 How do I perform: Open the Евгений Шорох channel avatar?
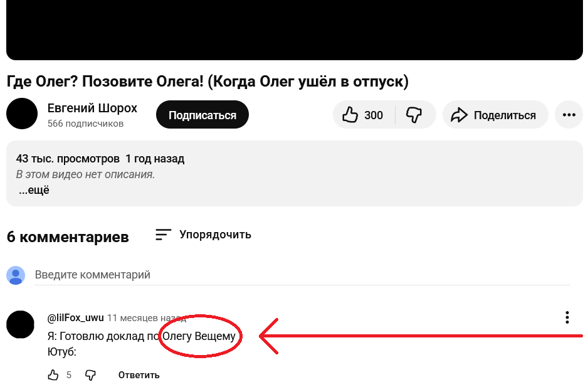[22, 114]
